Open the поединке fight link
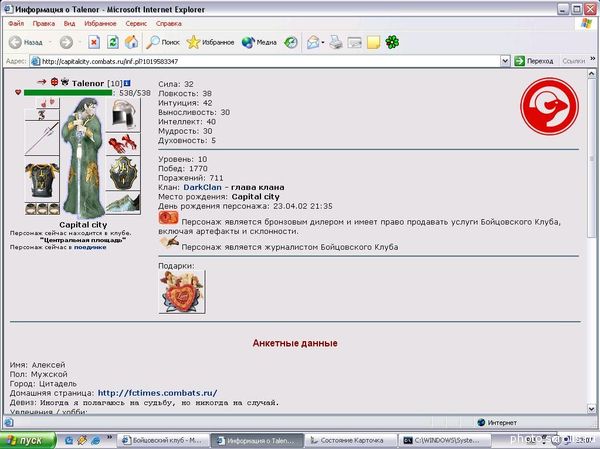 click(90, 247)
